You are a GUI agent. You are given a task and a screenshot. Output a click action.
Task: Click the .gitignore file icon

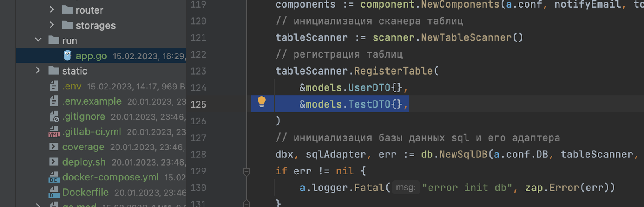click(x=54, y=116)
